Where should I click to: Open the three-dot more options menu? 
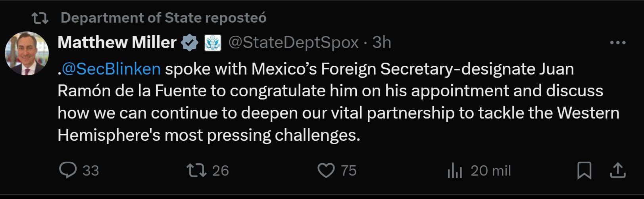tap(617, 43)
